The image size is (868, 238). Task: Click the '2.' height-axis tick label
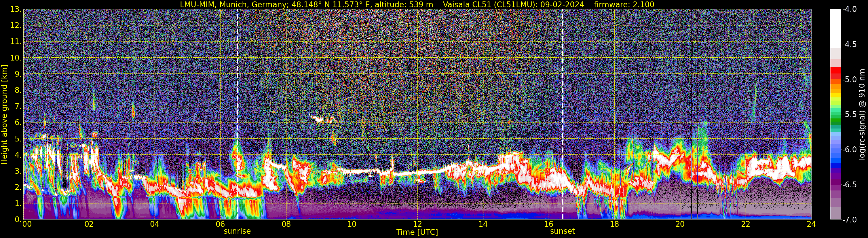[18, 188]
